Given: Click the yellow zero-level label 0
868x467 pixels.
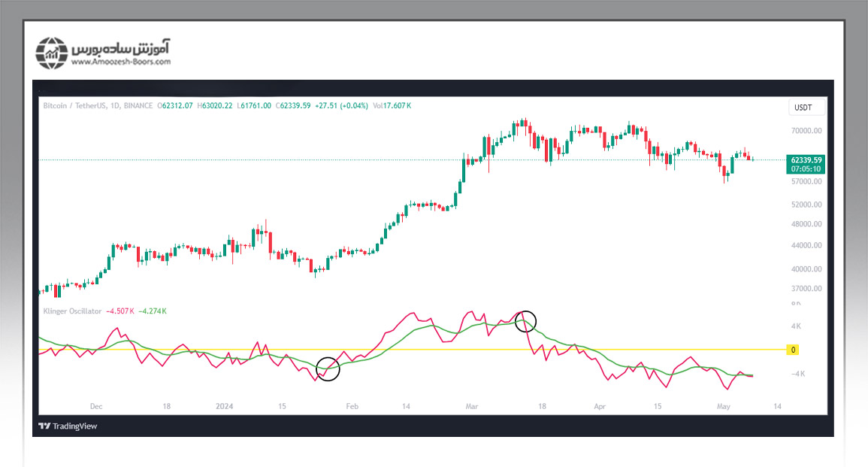Looking at the screenshot, I should pyautogui.click(x=794, y=350).
